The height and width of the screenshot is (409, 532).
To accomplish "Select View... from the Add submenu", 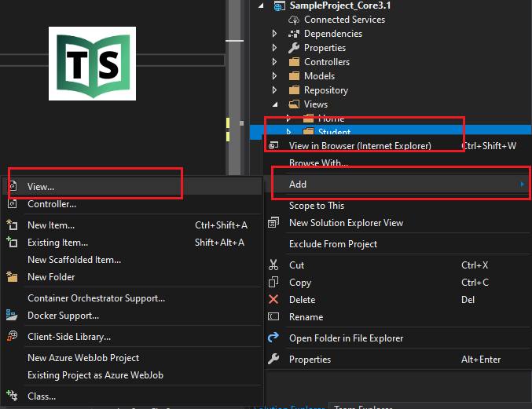I will 41,187.
